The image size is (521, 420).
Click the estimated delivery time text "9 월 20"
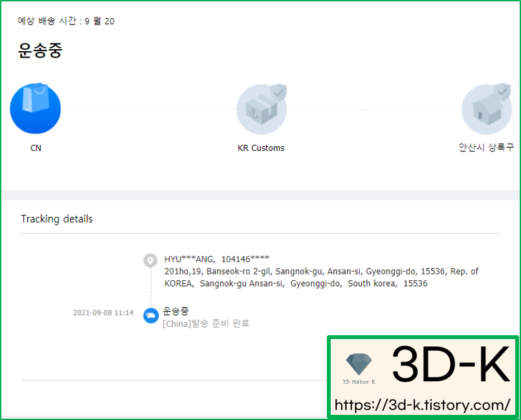point(100,21)
